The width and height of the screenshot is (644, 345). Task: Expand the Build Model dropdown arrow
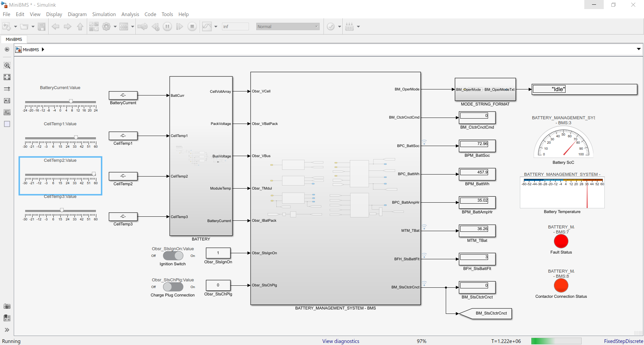click(x=358, y=26)
